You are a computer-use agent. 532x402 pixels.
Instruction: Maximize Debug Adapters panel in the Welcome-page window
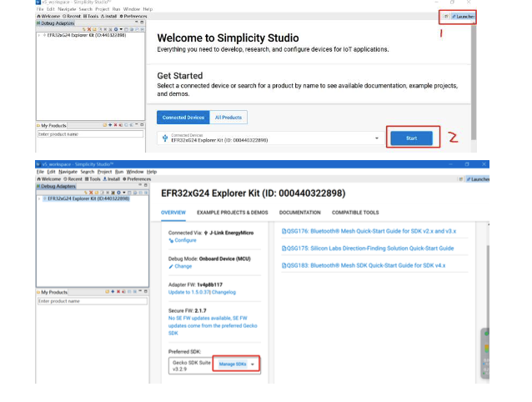coord(142,23)
